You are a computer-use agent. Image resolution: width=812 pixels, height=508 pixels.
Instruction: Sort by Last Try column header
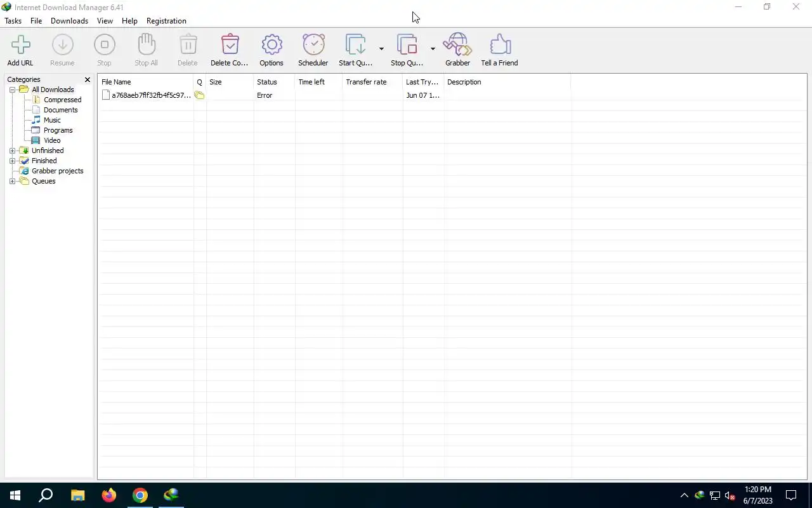point(423,82)
